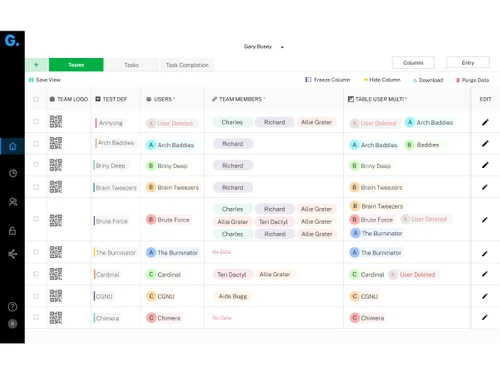Screen dimensions: 500x375
Task: Check the Brain Tweezers row checkbox
Action: point(36,187)
